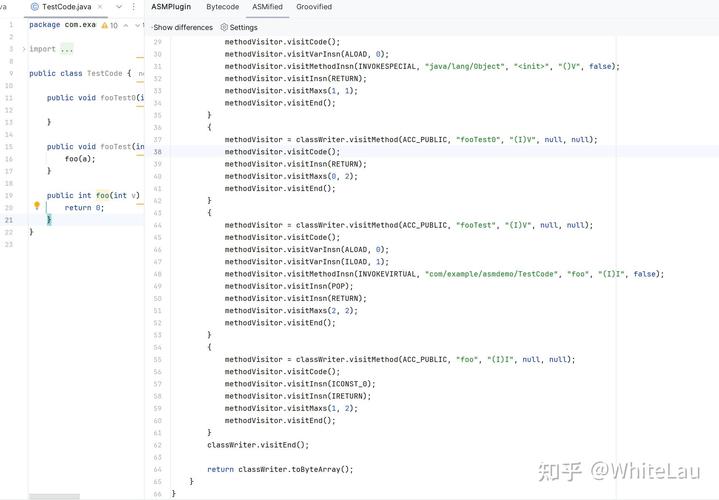This screenshot has height=500, width=719.
Task: Switch to the Bytecode tab
Action: point(222,7)
